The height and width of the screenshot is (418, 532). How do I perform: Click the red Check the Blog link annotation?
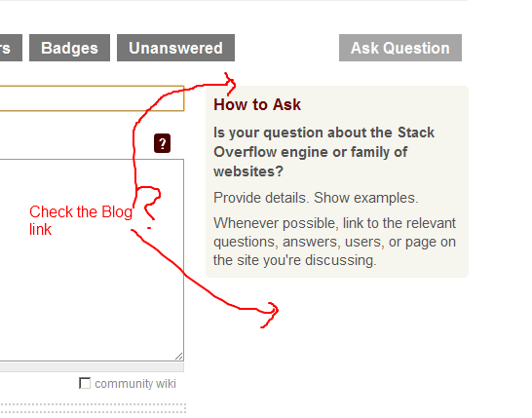click(x=81, y=220)
